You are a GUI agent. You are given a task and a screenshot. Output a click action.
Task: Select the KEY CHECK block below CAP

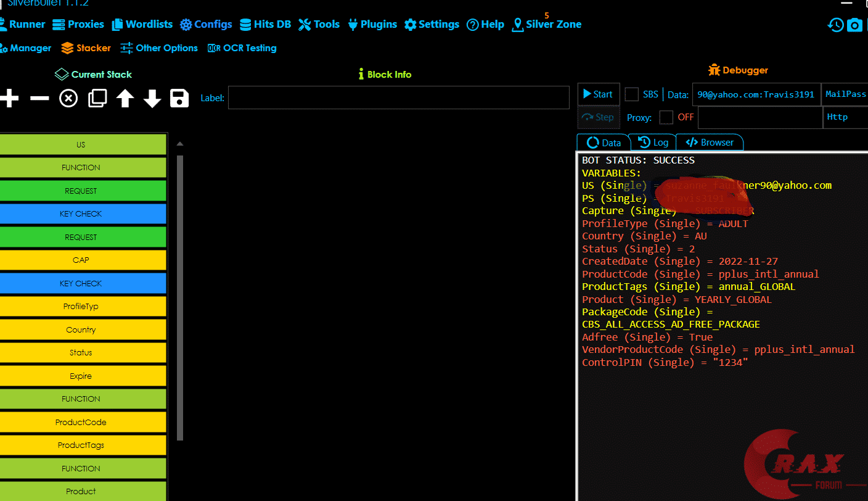click(x=83, y=283)
